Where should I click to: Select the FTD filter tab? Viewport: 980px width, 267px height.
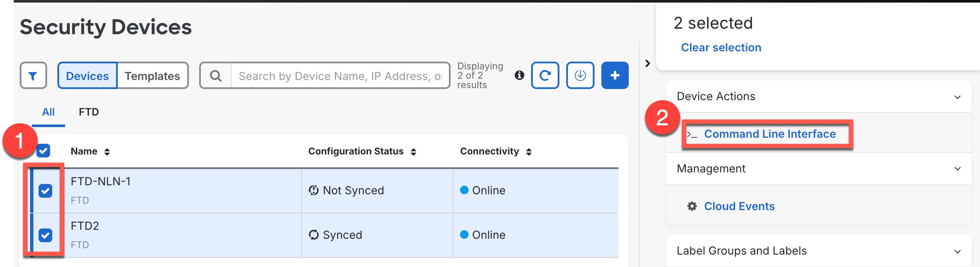point(89,112)
